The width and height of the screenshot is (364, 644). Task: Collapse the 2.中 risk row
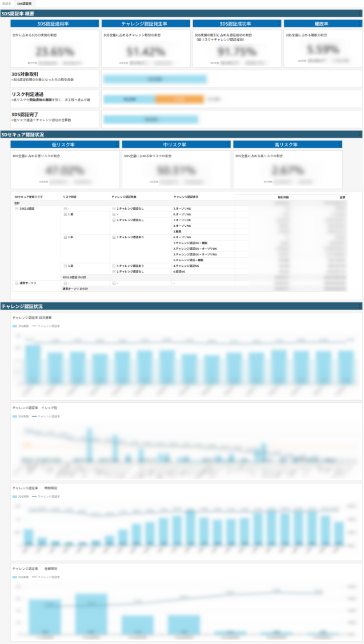[x=65, y=237]
